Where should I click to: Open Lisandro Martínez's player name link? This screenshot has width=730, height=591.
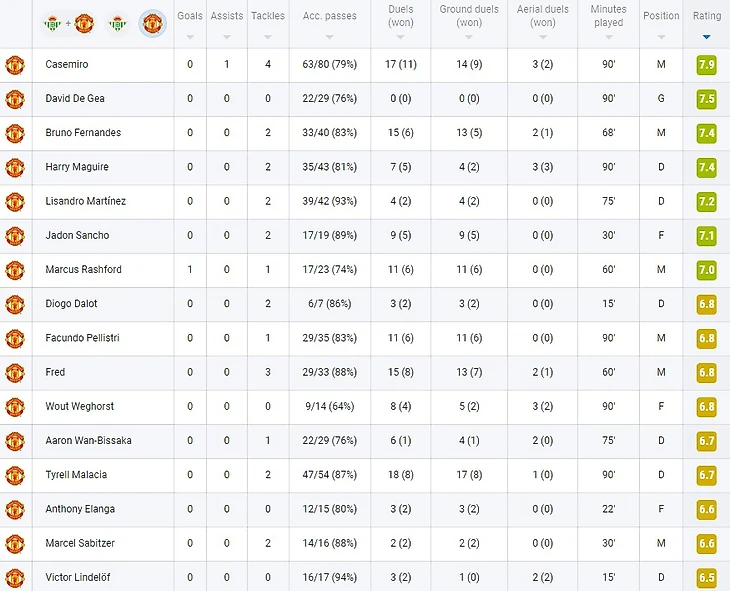pos(85,201)
